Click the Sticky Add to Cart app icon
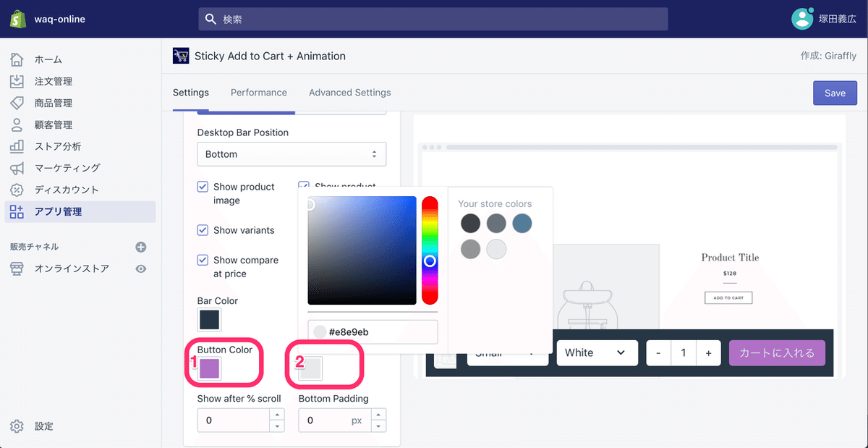This screenshot has height=448, width=868. point(181,56)
